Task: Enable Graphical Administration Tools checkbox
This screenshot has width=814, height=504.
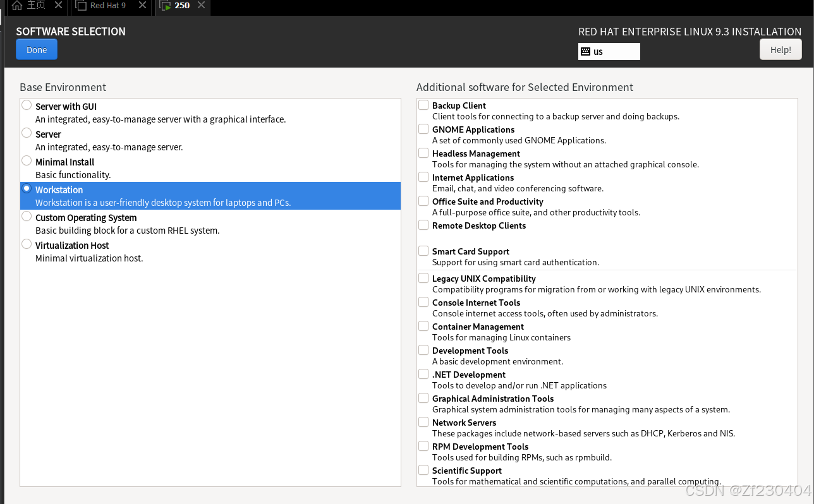Action: (423, 398)
